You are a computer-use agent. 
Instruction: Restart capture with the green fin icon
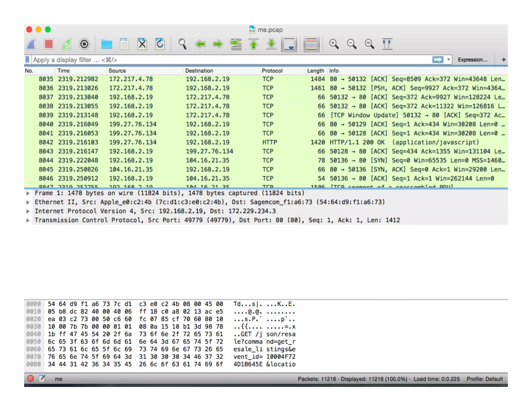coord(66,44)
